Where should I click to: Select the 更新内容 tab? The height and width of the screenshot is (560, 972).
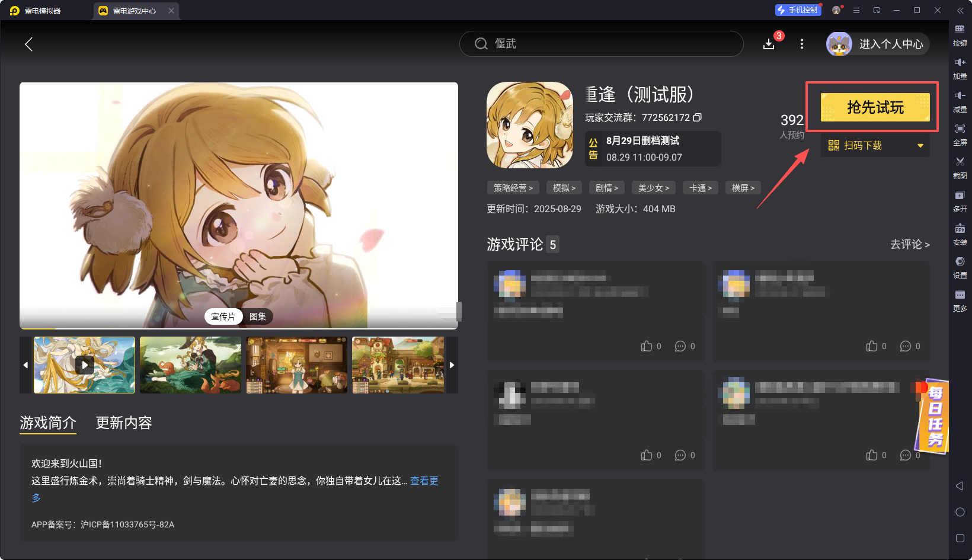[124, 423]
